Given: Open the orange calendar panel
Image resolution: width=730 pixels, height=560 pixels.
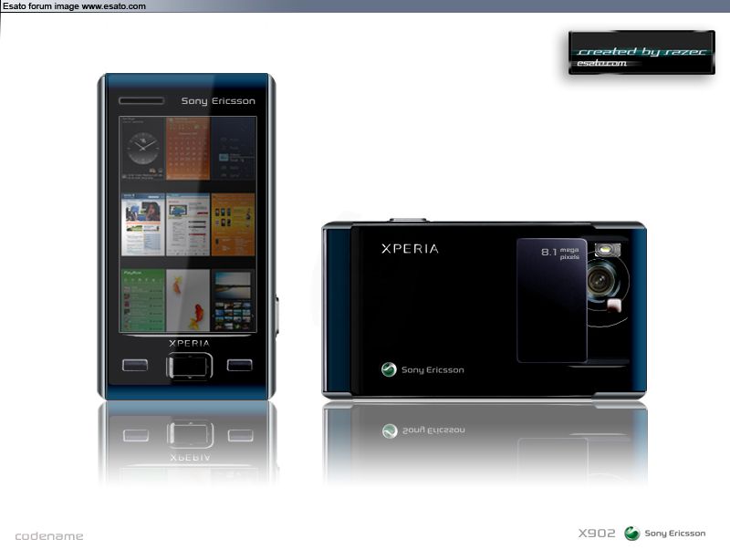Looking at the screenshot, I should pos(188,148).
